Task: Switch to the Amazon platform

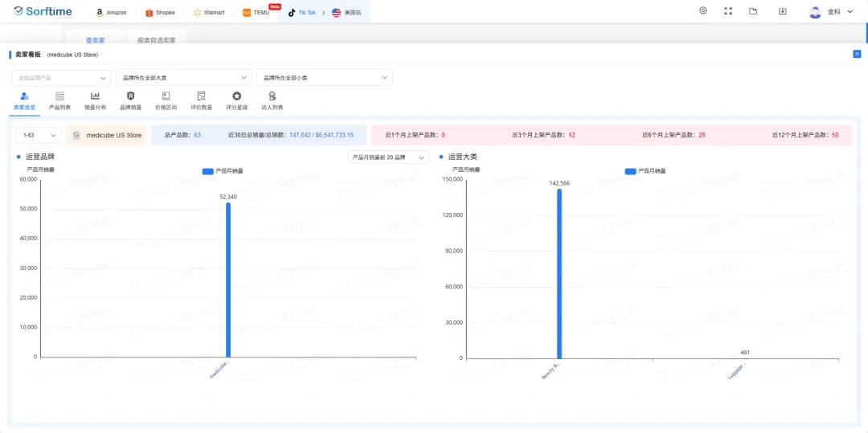Action: 111,12
